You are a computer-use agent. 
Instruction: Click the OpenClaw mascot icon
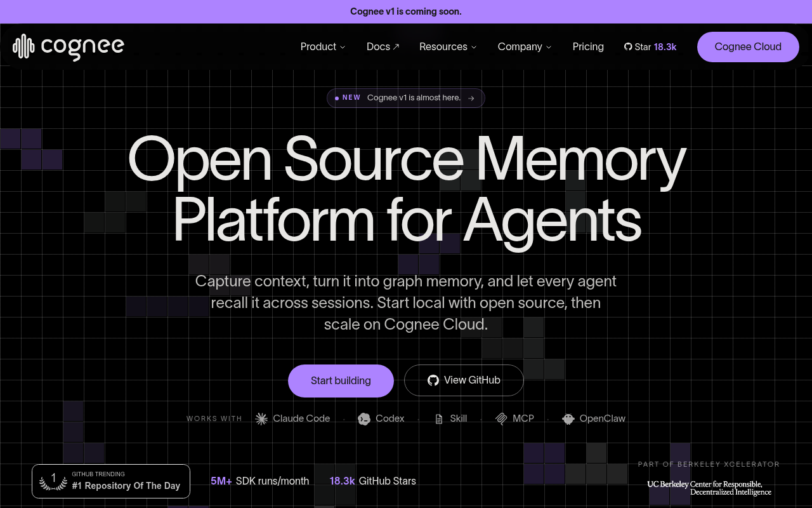click(x=568, y=419)
